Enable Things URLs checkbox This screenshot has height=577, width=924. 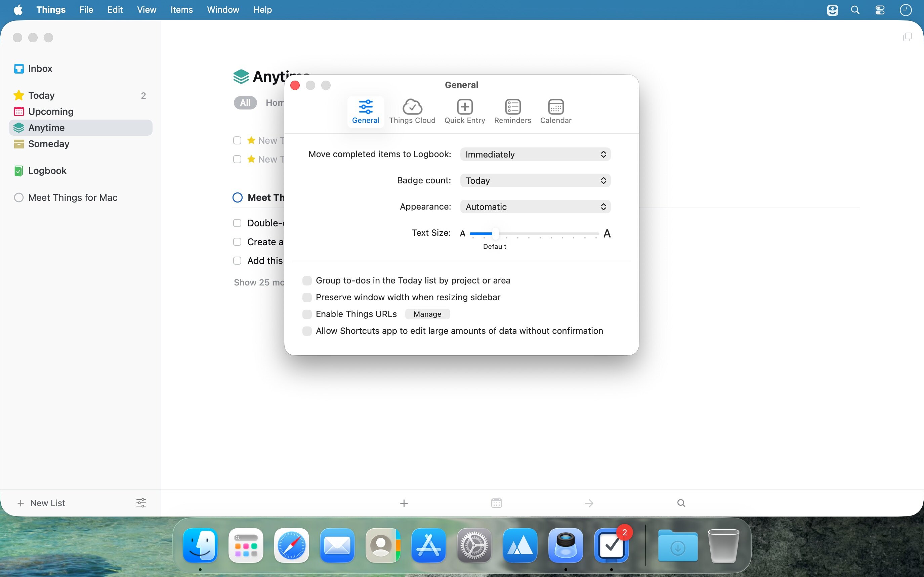pos(307,314)
